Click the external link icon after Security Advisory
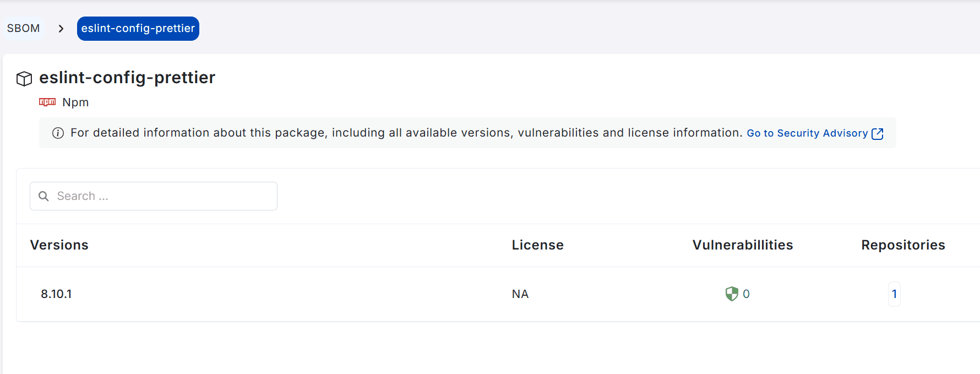Image resolution: width=980 pixels, height=374 pixels. pos(878,133)
